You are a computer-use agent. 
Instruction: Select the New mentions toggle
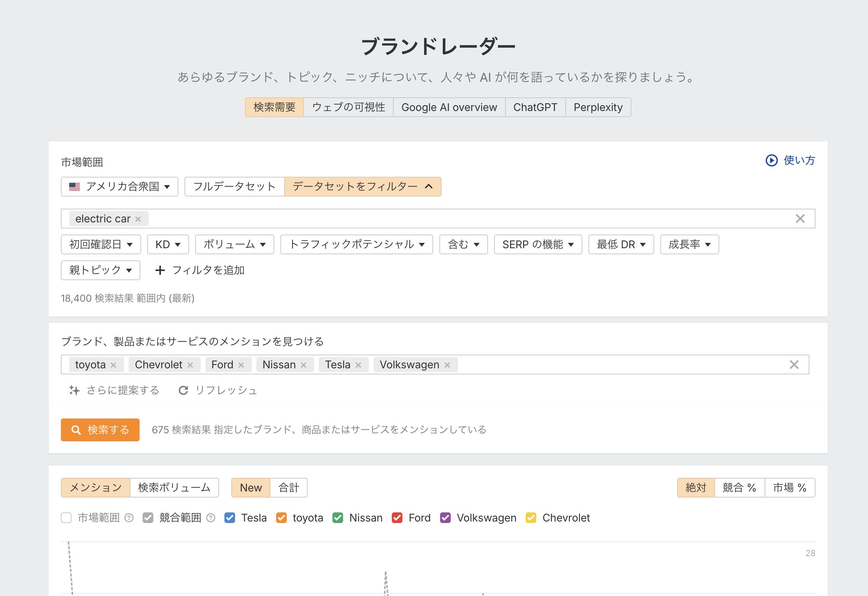(251, 488)
